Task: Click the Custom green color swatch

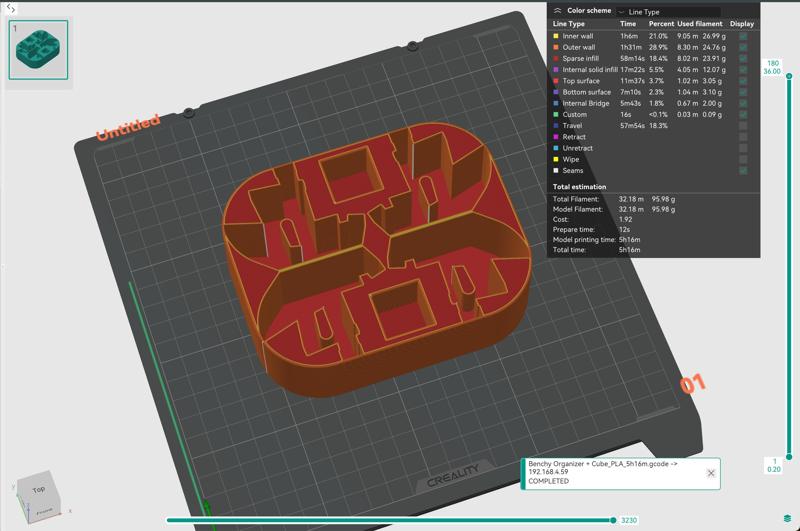Action: tap(556, 115)
